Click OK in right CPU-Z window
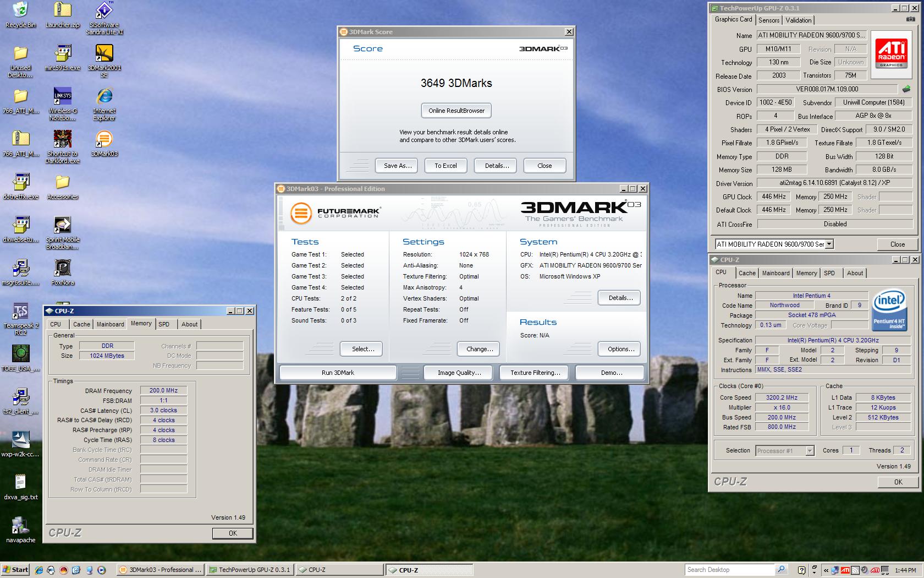The image size is (924, 578). [898, 482]
